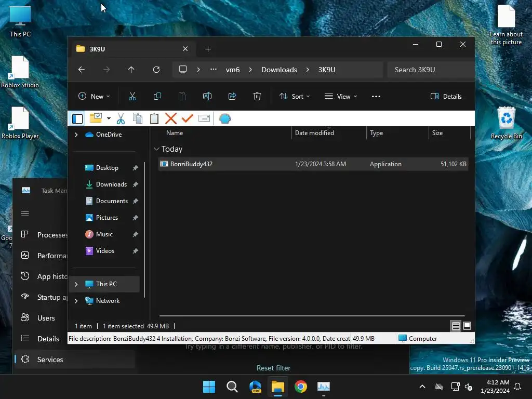The width and height of the screenshot is (532, 399).
Task: Click the Classic Explorer clipboard paste icon
Action: tap(154, 118)
